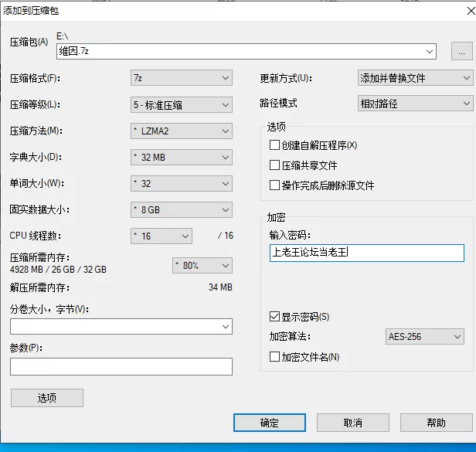
Task: Click the browse "..." button for archive path
Action: (x=462, y=51)
